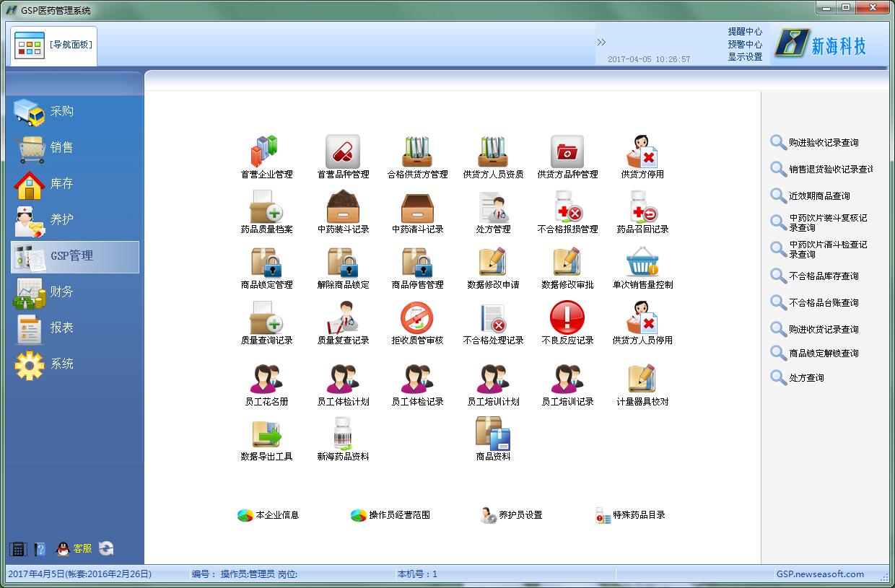Select 报表 in sidebar
Screen dimensions: 895x588
coord(75,328)
